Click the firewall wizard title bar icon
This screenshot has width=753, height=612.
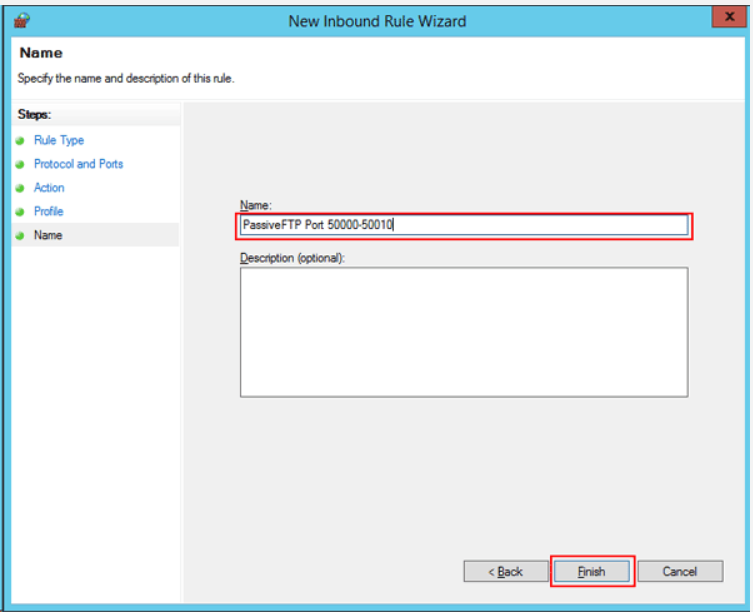[x=22, y=21]
